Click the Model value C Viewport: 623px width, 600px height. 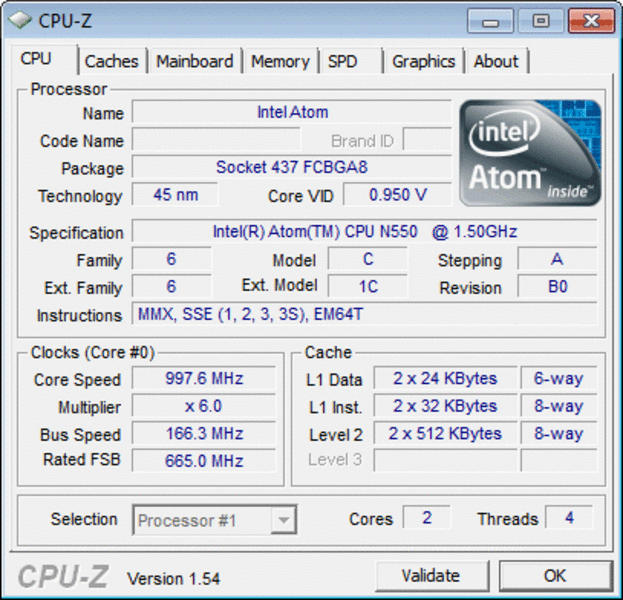[368, 259]
